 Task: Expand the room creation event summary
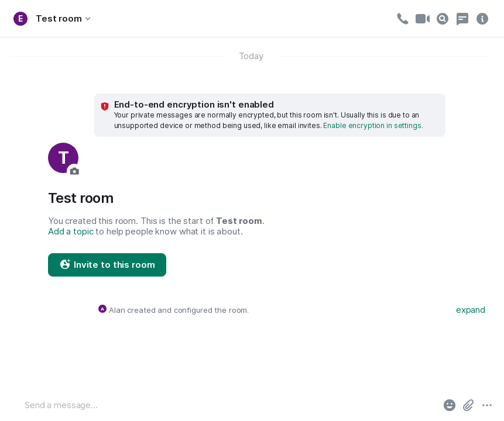click(x=470, y=310)
